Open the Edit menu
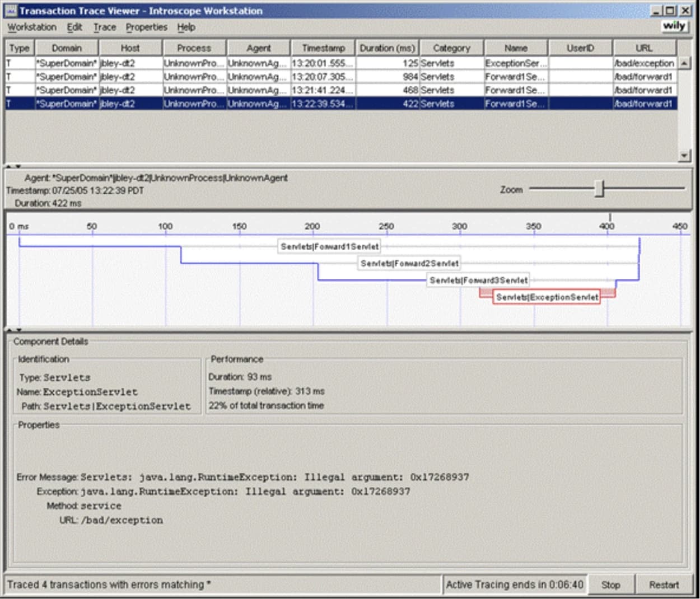Screen dimensions: 700x599 pyautogui.click(x=74, y=27)
